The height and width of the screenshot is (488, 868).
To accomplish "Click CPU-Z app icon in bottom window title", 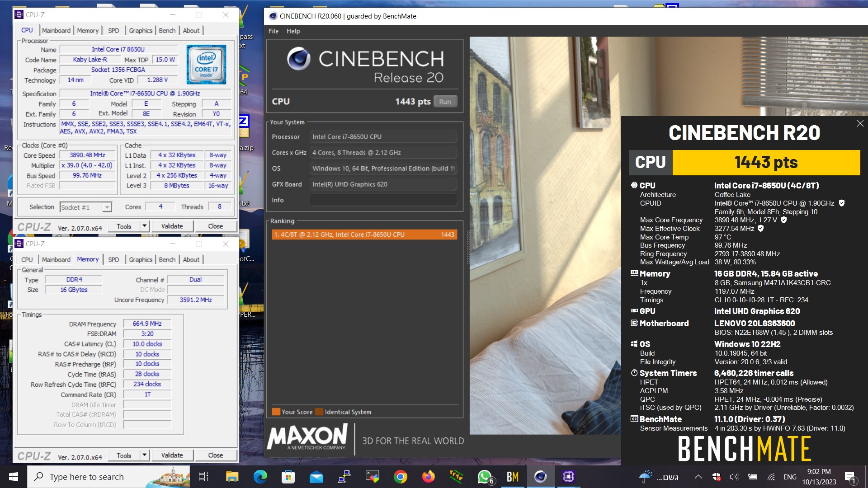I will tap(19, 244).
